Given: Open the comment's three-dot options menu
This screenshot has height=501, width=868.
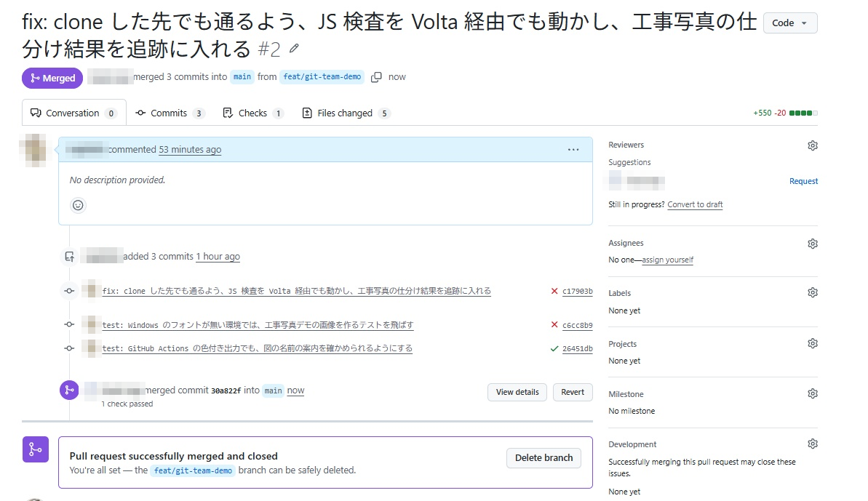Looking at the screenshot, I should [x=573, y=149].
